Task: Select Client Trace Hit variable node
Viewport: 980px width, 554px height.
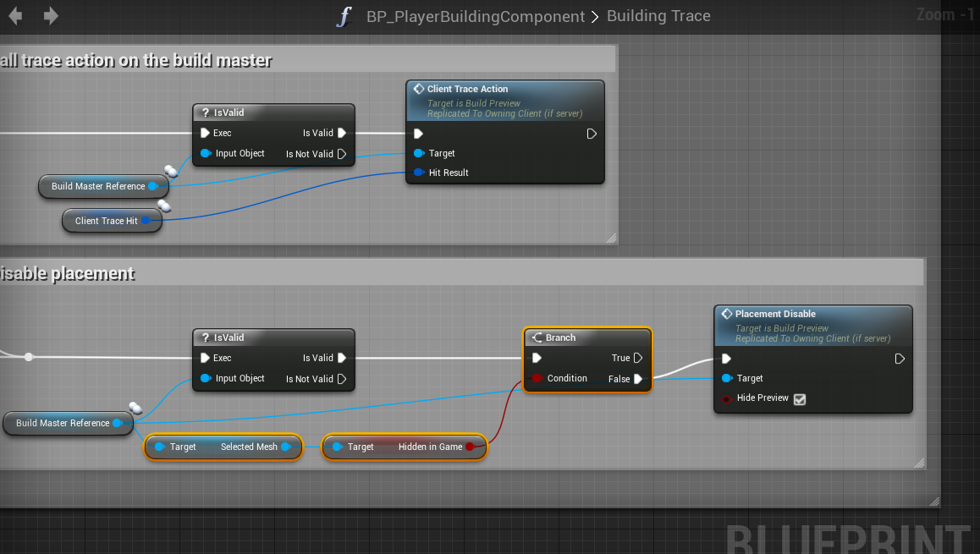Action: pos(112,221)
